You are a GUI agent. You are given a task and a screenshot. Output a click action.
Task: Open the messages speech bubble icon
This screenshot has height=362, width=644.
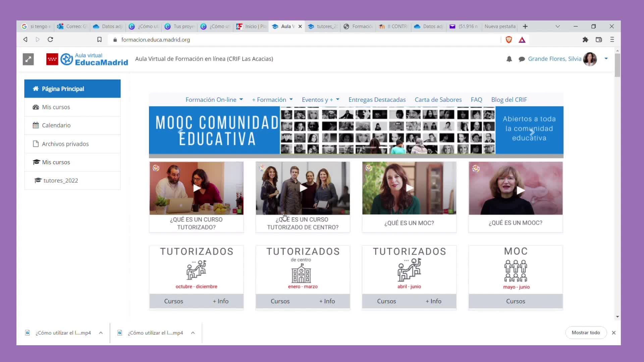point(522,59)
